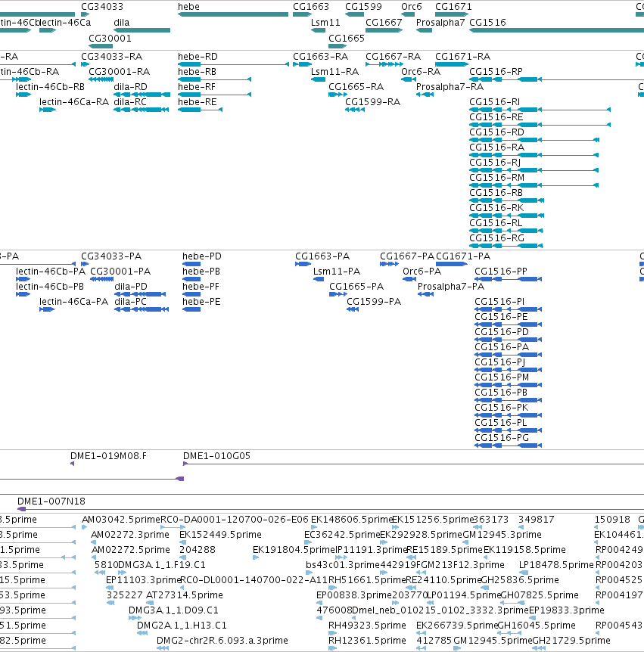This screenshot has width=644, height=652.
Task: Select transcript Prosalpha7-RA
Action: [425, 95]
